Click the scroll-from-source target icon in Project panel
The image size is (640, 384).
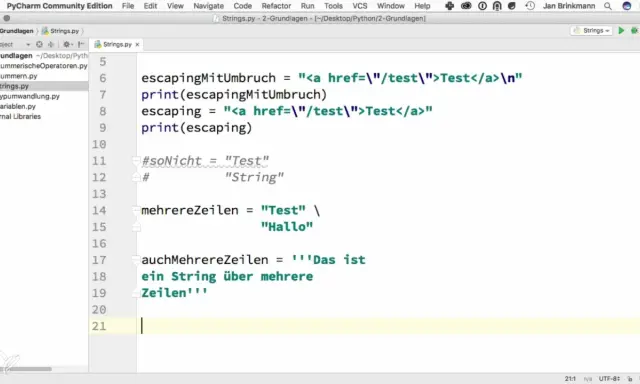(x=39, y=44)
